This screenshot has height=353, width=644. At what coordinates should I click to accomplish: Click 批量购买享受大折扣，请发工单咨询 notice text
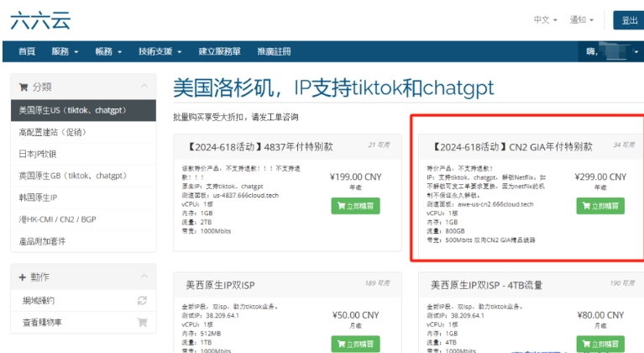point(236,117)
